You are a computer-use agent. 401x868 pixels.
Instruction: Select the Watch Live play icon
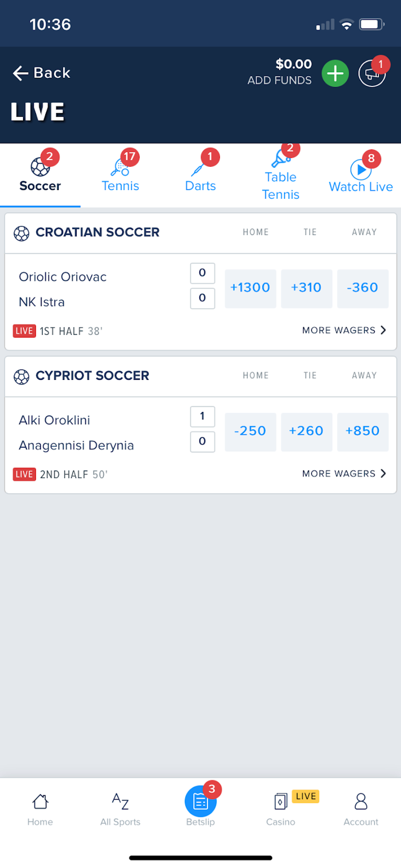point(361,169)
